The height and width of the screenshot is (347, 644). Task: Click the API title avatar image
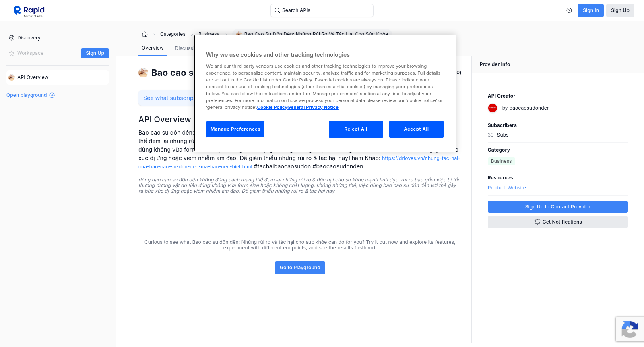tap(143, 73)
